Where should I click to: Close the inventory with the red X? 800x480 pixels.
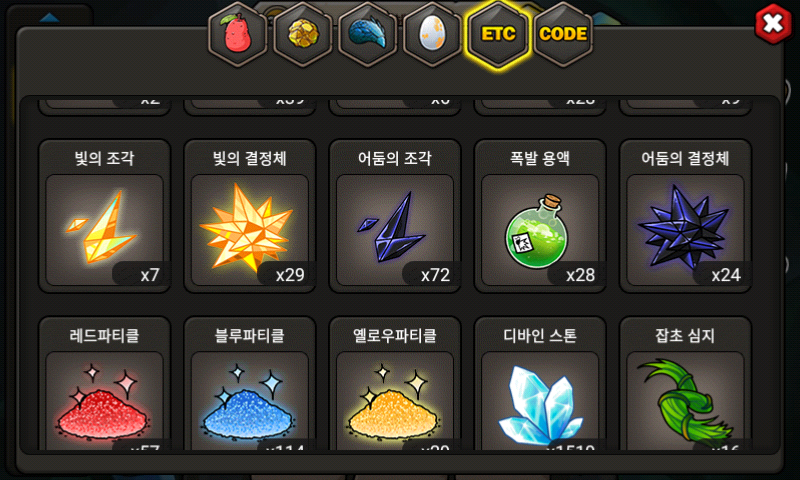click(773, 23)
